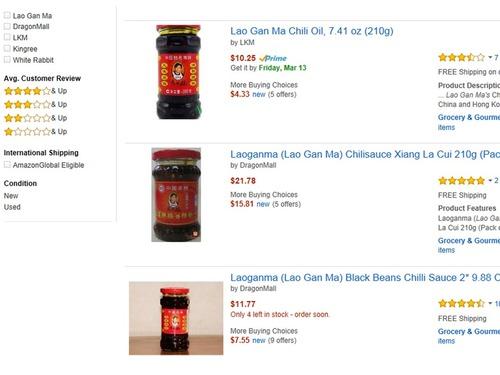Filter by 3 stars & Up rating

point(35,105)
